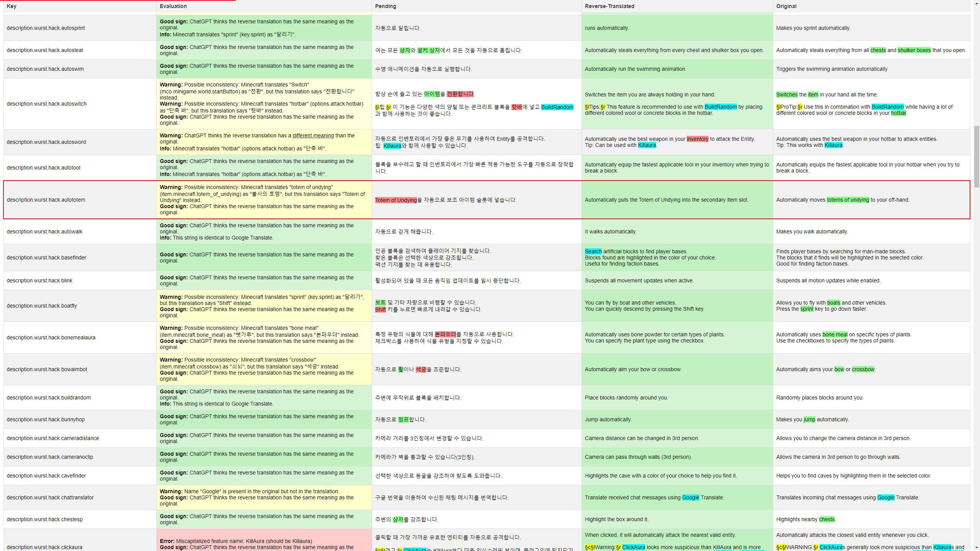Click the Pending column header
Viewport: 980px width, 551px height.
tap(385, 6)
